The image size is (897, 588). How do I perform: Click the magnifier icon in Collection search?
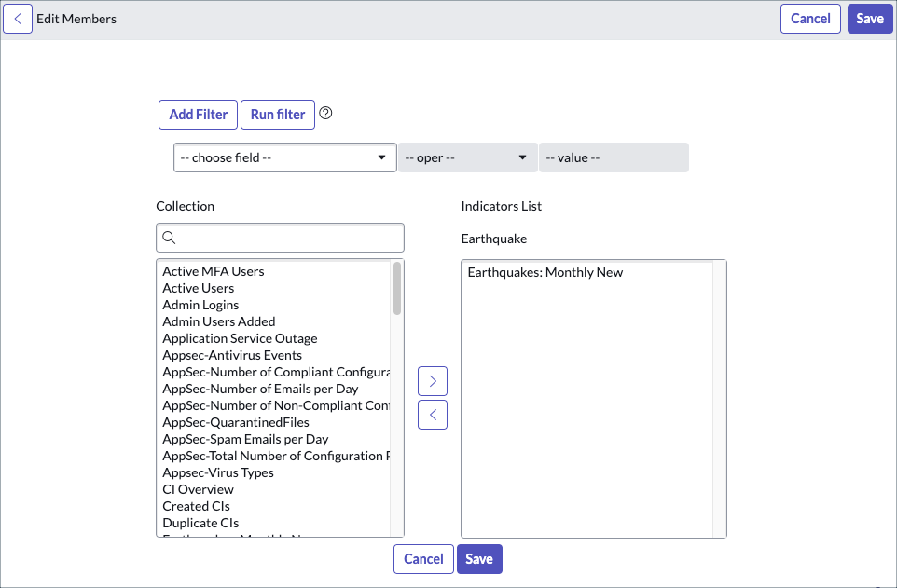click(x=169, y=238)
